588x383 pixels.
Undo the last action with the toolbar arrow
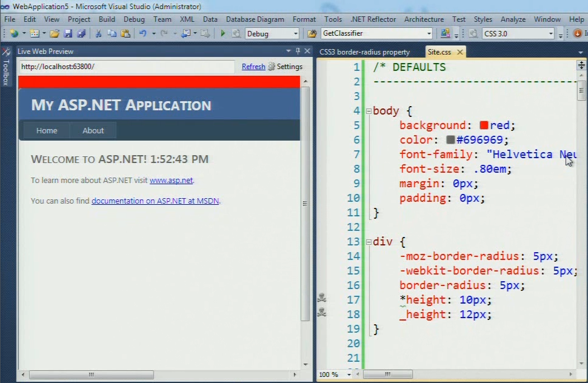143,34
